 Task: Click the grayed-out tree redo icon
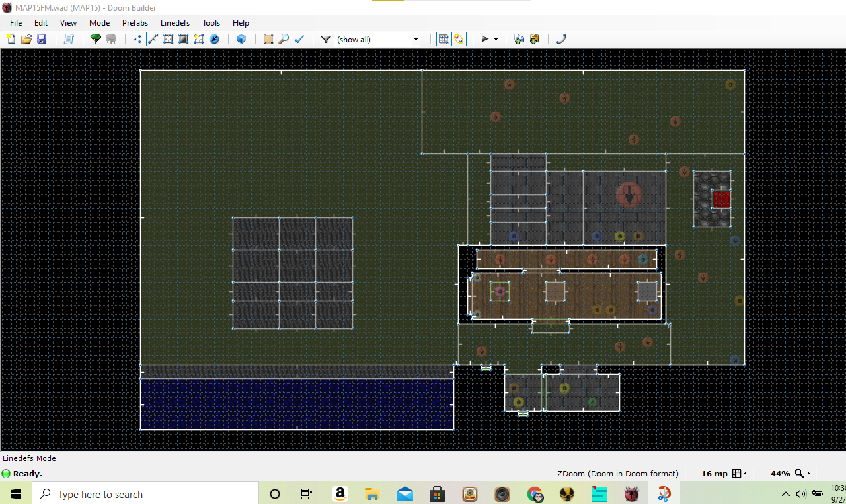[111, 39]
